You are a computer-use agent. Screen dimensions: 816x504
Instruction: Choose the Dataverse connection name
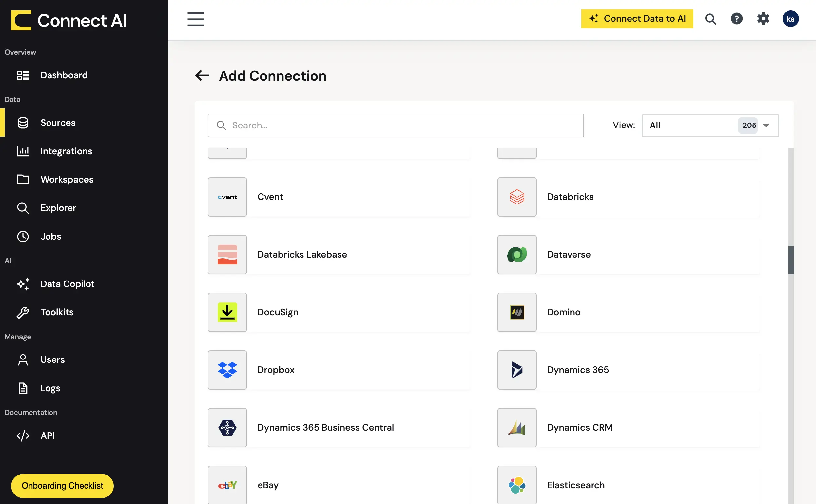pyautogui.click(x=569, y=255)
